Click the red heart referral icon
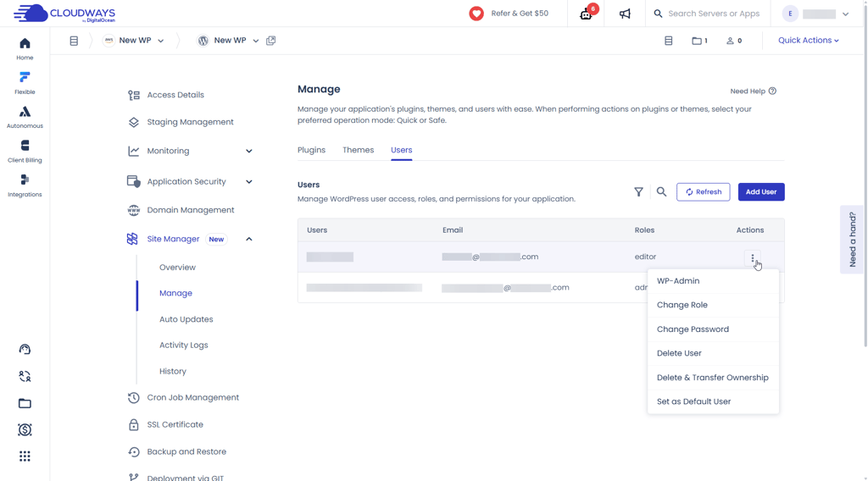This screenshot has width=868, height=481. point(476,14)
